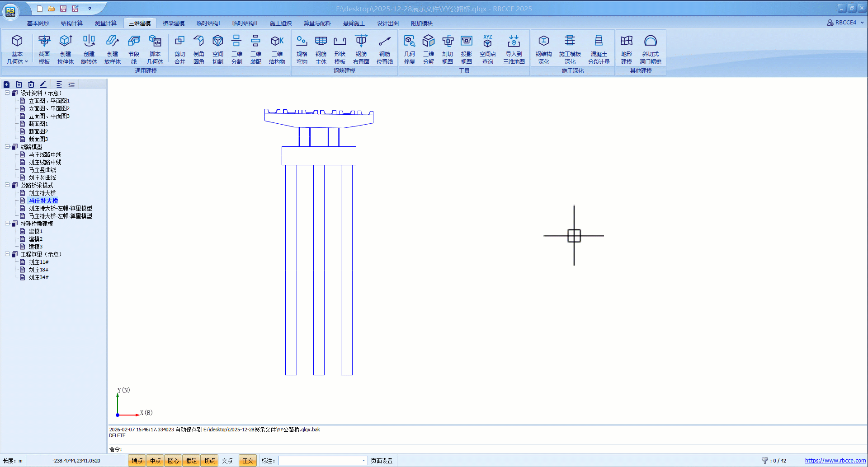The width and height of the screenshot is (868, 467).
Task: Collapse the 设计资料（示意） tree node
Action: point(7,93)
